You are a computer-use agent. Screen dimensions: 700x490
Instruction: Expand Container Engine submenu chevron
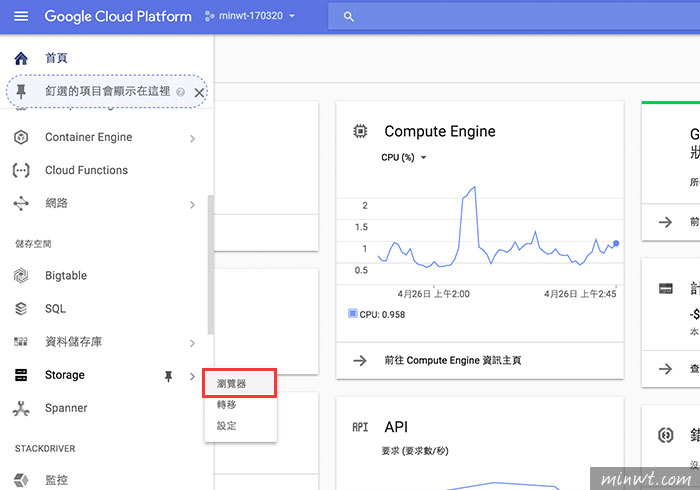[192, 138]
